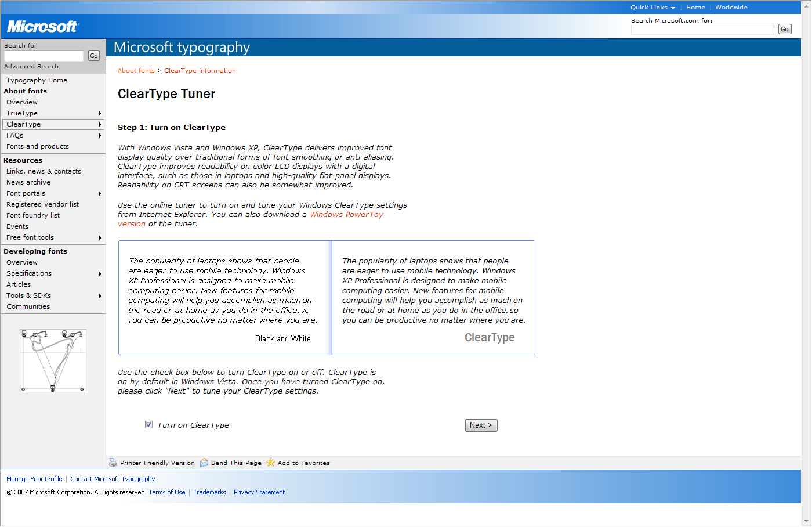Follow the About fonts breadcrumb link

(x=136, y=71)
